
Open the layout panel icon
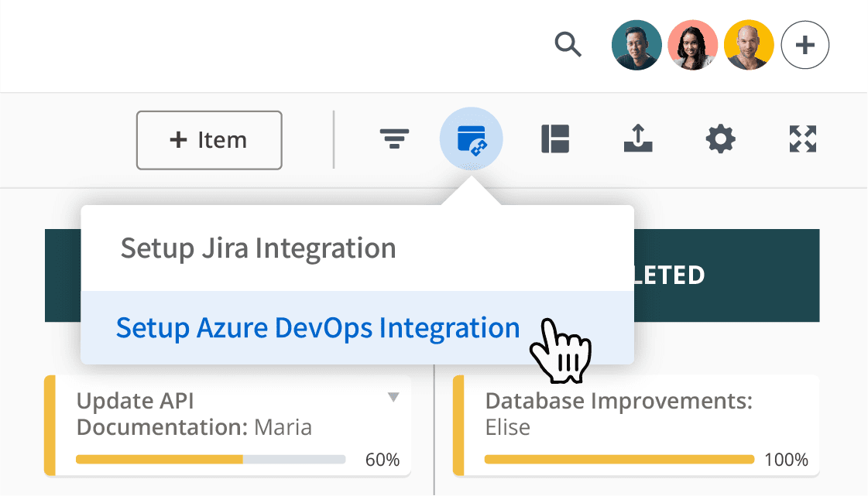click(555, 140)
